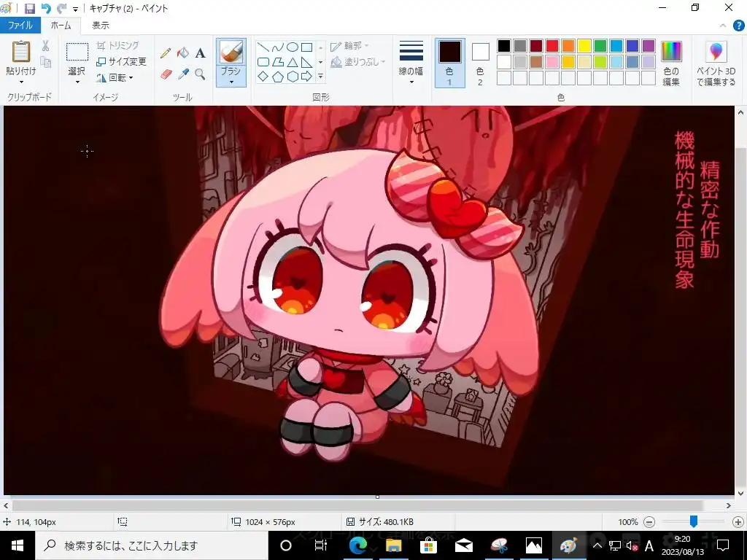Open Microsoft Edge from the taskbar
This screenshot has width=747, height=560.
[x=357, y=545]
